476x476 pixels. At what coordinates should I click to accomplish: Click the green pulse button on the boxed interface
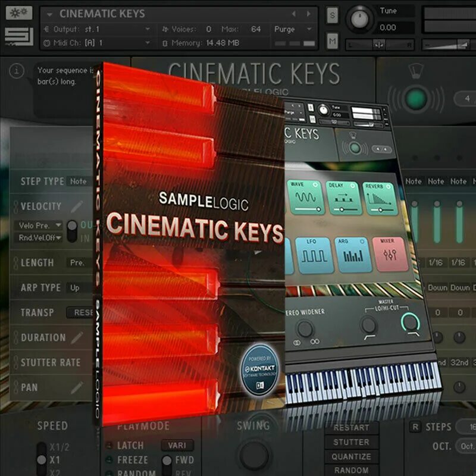click(355, 148)
